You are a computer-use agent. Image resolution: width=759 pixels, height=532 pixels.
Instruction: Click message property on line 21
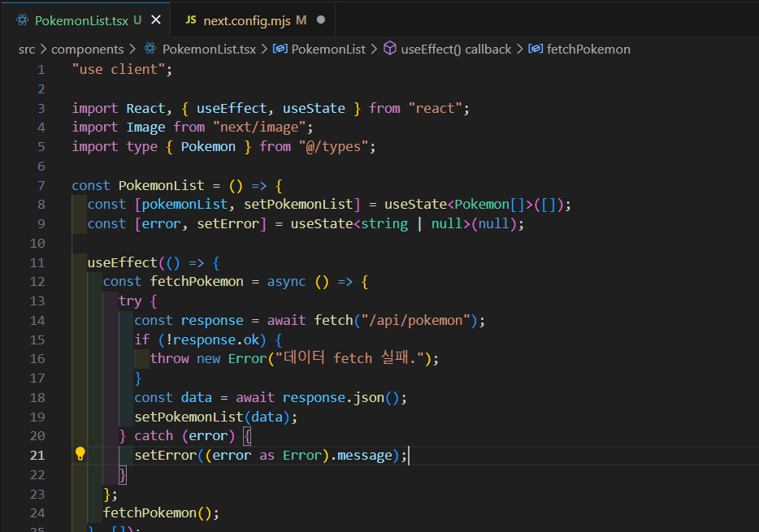[365, 456]
